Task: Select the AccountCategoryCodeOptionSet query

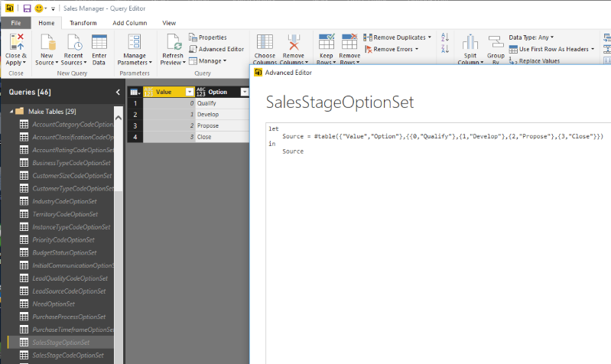Action: [67, 125]
